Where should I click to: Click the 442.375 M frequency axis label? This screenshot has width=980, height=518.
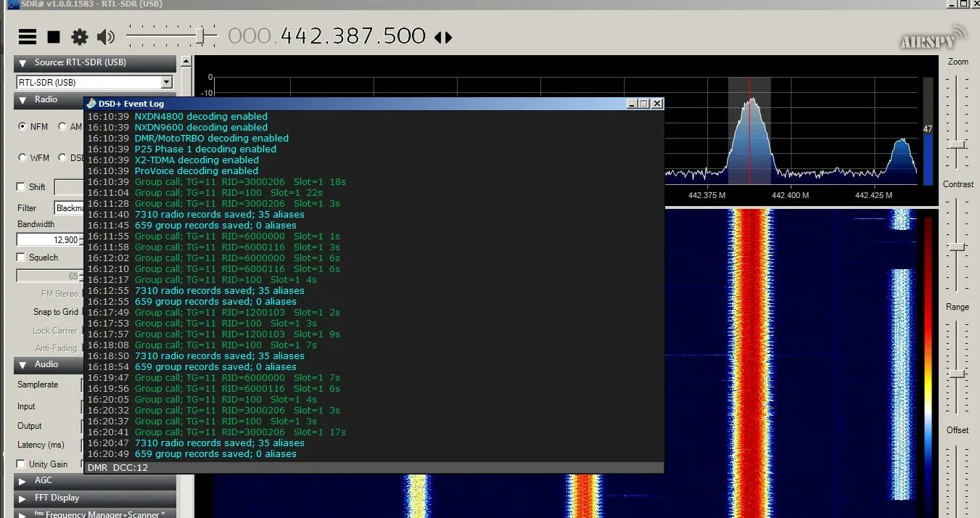(x=707, y=195)
